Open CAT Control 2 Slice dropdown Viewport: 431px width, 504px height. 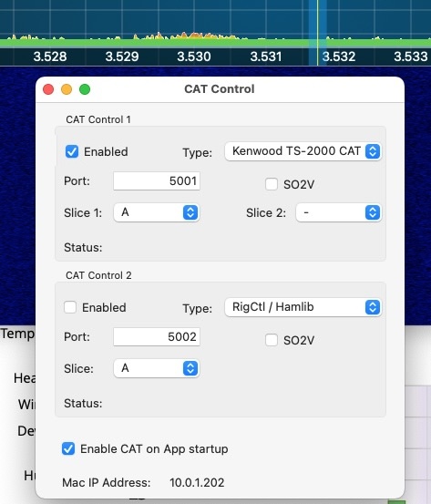coord(157,368)
